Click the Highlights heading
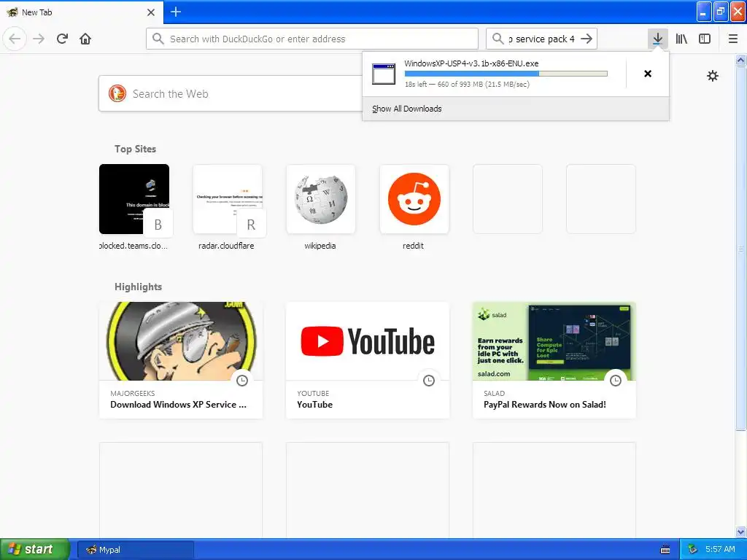This screenshot has width=747, height=560. [138, 287]
